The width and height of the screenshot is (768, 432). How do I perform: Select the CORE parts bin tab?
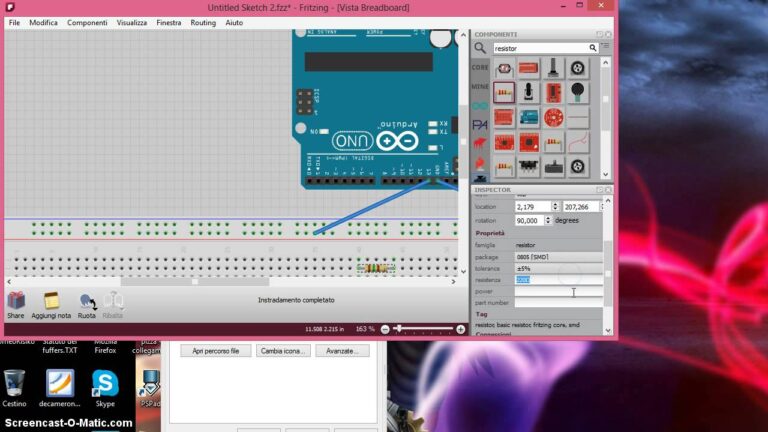pyautogui.click(x=480, y=67)
